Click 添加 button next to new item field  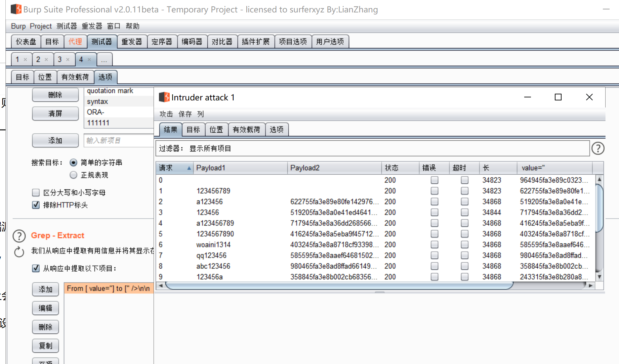(55, 140)
